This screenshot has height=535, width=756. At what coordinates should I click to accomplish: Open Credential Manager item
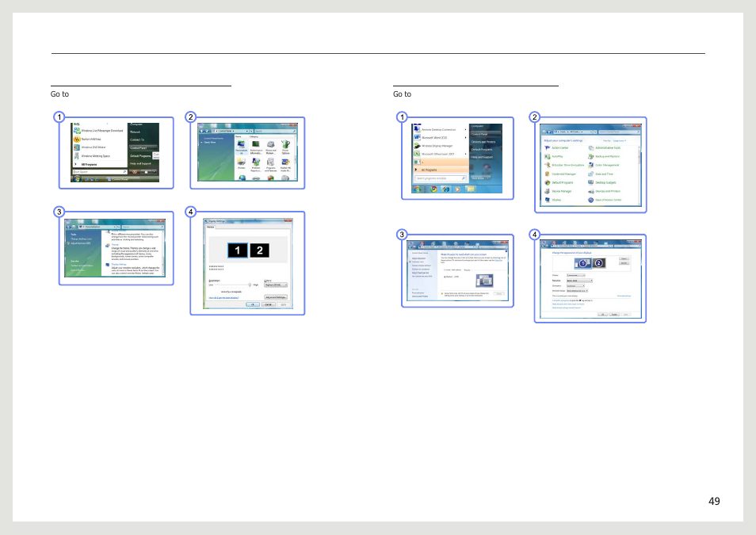pyautogui.click(x=560, y=174)
